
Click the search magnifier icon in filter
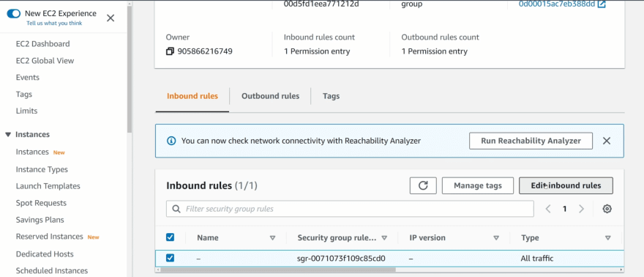[176, 209]
